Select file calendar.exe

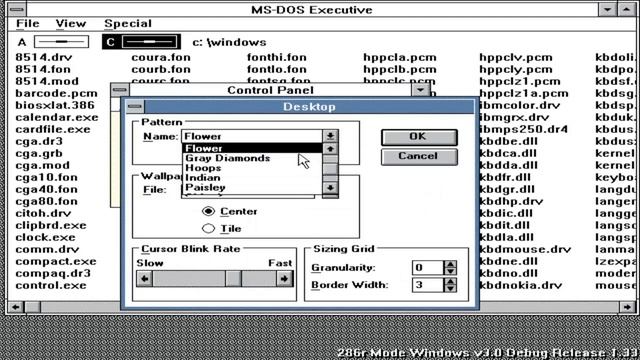(57, 117)
